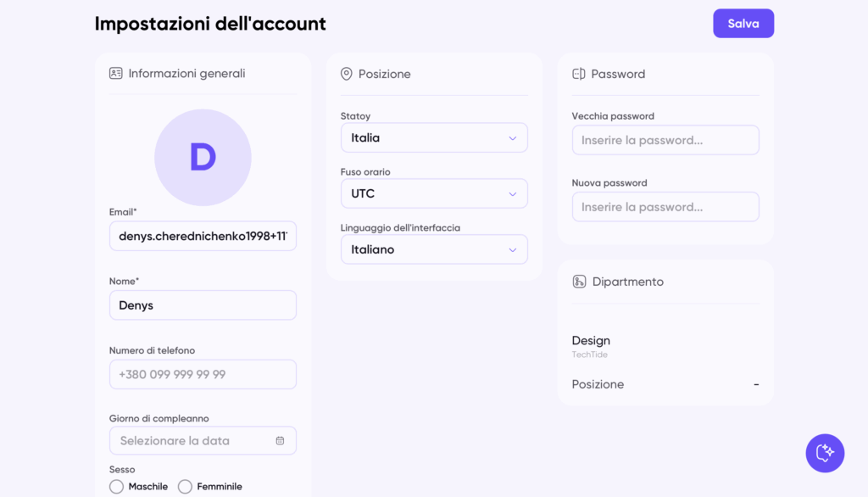Select the Maschile radio button
The width and height of the screenshot is (868, 497).
tap(117, 487)
